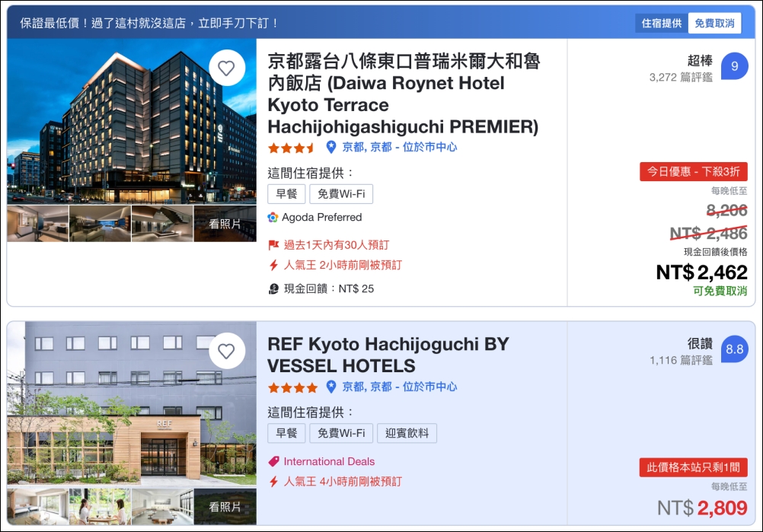Click the 今日優惠 - 下殺3折 red badge

694,172
